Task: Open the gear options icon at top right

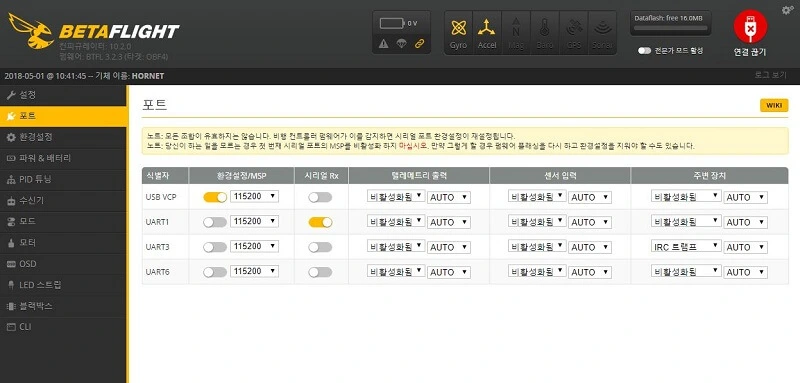Action: [788, 10]
